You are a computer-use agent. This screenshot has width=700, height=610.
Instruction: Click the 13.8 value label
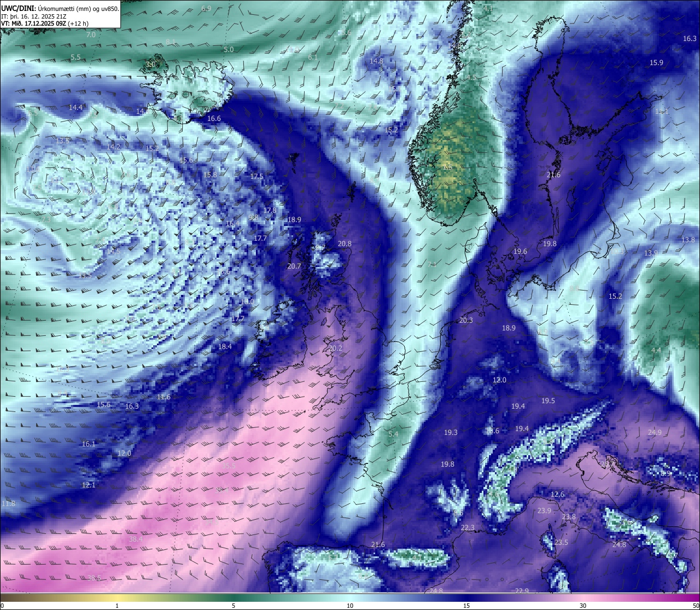[x=688, y=240]
